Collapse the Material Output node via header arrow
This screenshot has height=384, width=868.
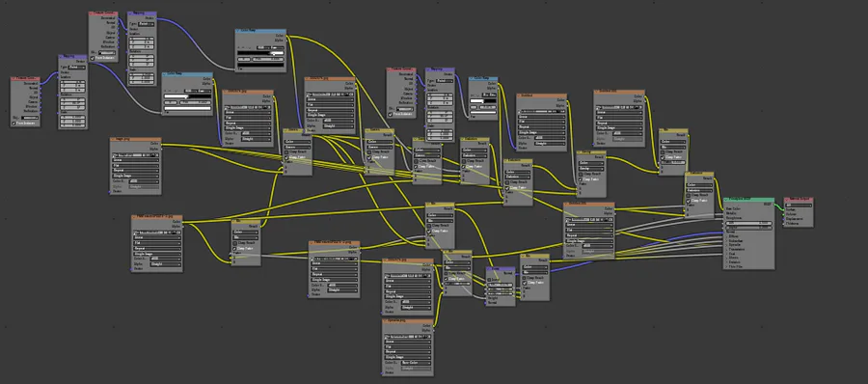[787, 200]
